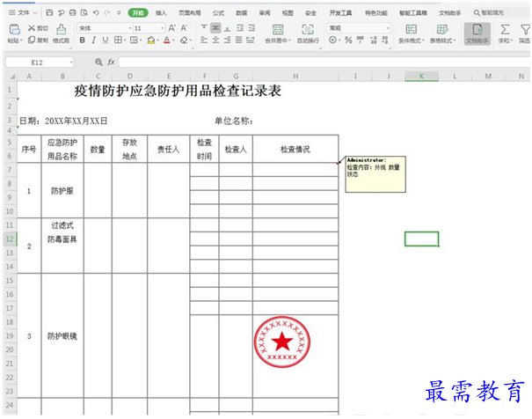Click the Save icon in quick access toolbar
This screenshot has height=419, width=532.
tap(49, 13)
